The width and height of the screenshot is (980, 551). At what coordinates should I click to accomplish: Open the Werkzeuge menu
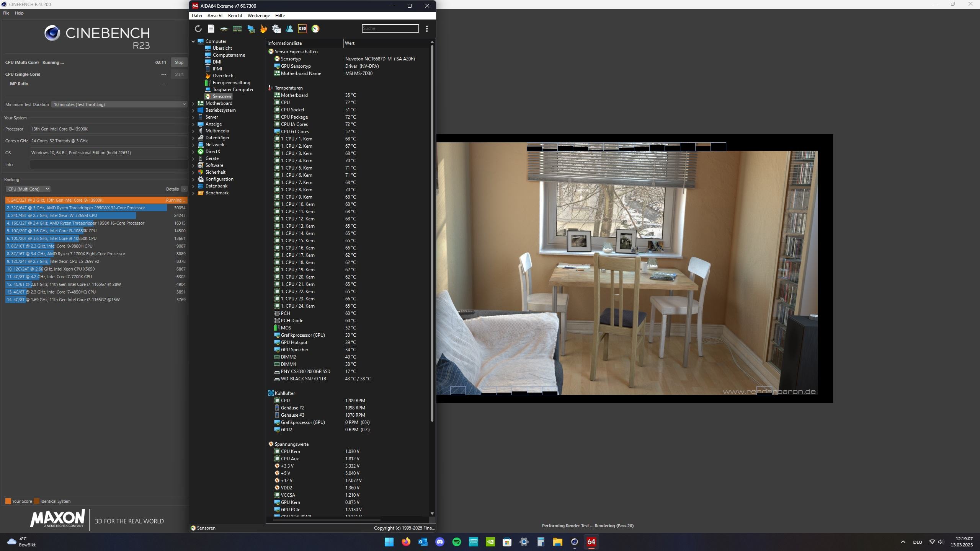click(258, 16)
